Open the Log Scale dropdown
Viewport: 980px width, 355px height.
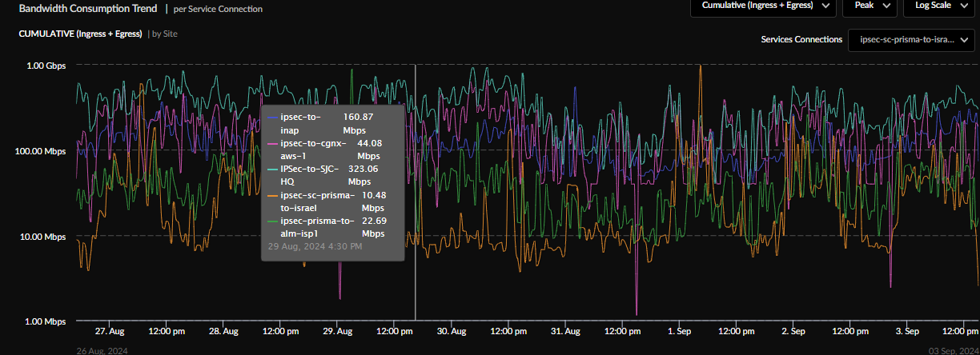[939, 6]
